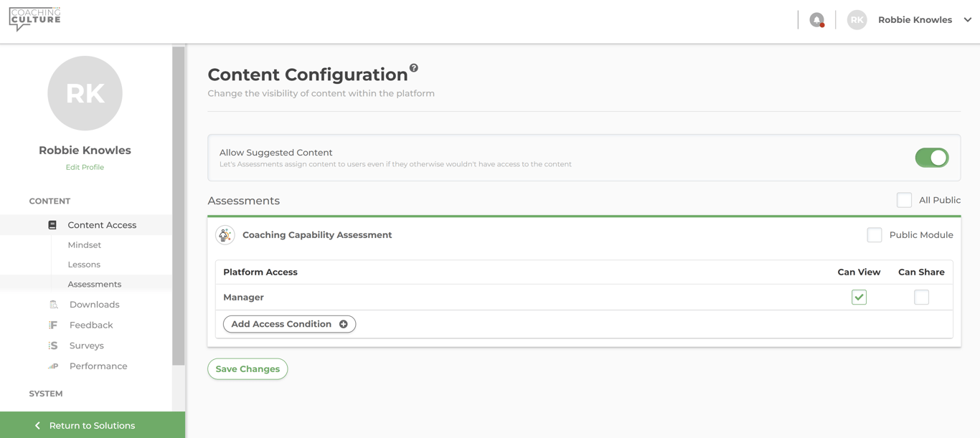This screenshot has height=438, width=980.
Task: Open the Mindset submenu item
Action: pos(85,245)
